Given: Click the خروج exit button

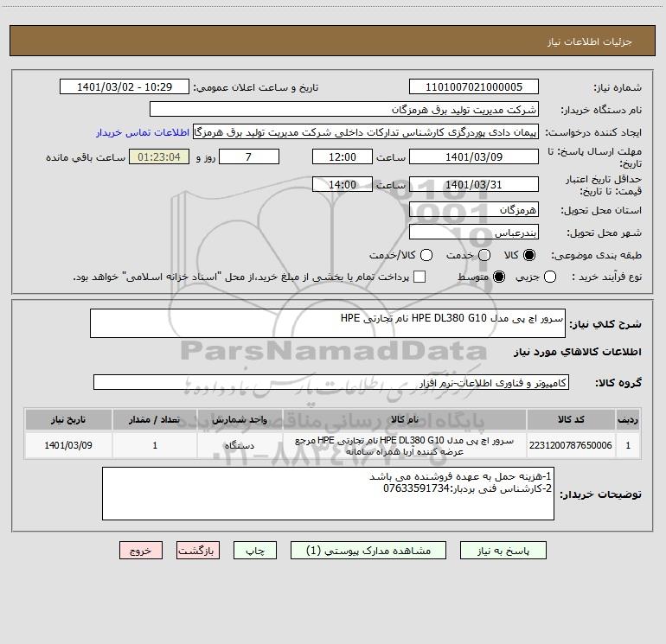Looking at the screenshot, I should click(x=141, y=551).
